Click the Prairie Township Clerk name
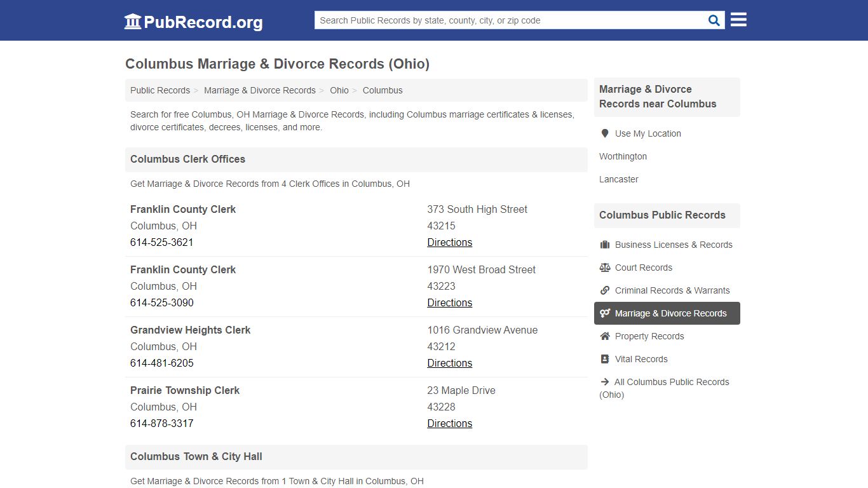Image resolution: width=868 pixels, height=488 pixels. pyautogui.click(x=185, y=390)
